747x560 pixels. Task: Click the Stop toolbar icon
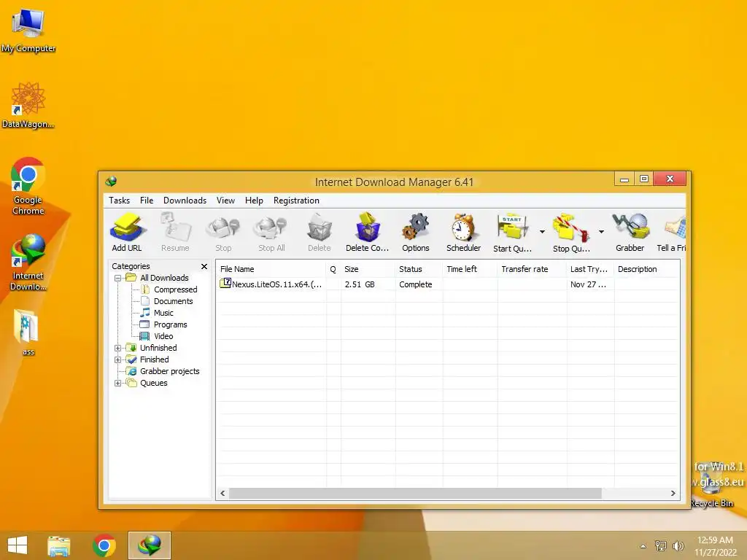(x=223, y=233)
